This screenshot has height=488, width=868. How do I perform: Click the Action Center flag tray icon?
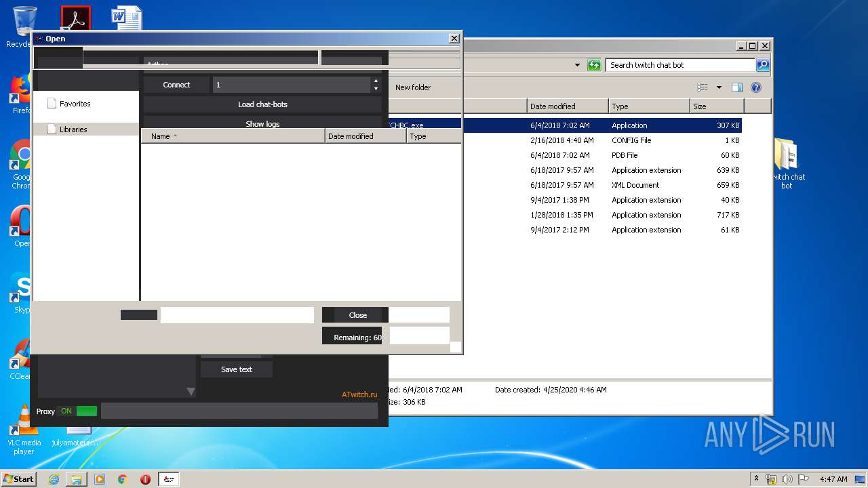click(802, 479)
